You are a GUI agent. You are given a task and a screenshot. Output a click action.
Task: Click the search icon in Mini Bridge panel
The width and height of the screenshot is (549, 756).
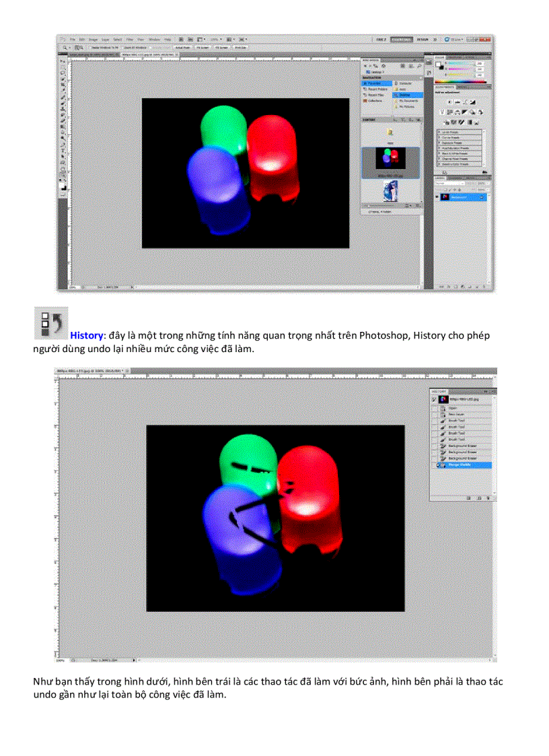(418, 66)
